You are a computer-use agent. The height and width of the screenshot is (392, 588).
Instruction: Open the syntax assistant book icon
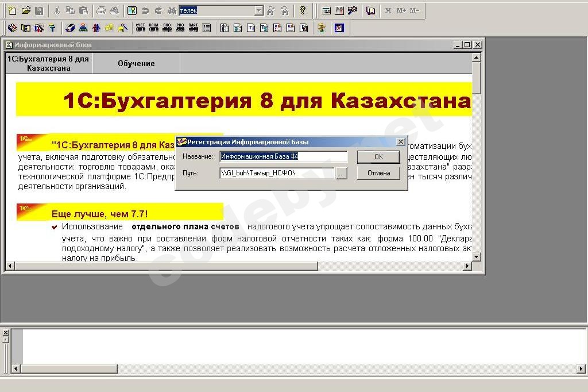point(370,10)
